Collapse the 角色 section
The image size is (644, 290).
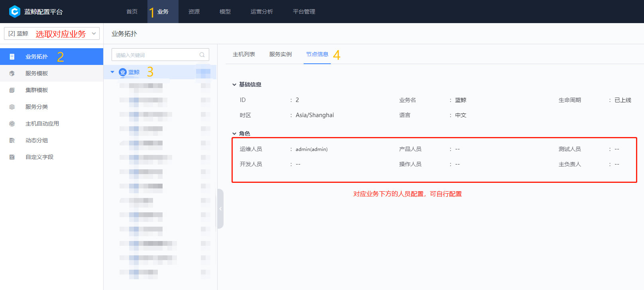pos(234,133)
